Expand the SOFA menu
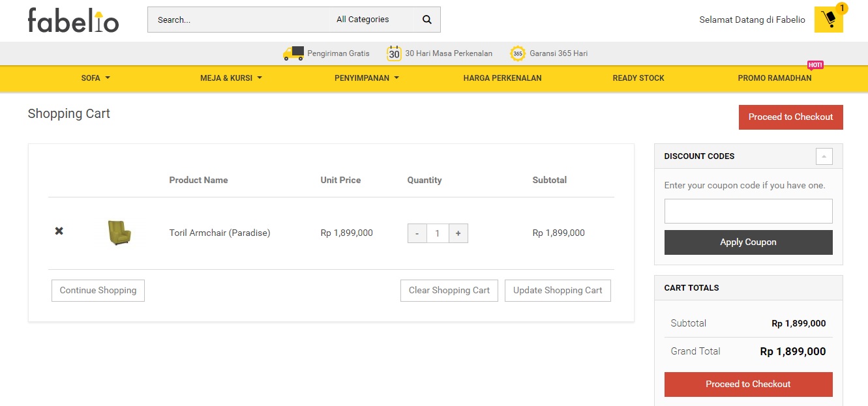The image size is (868, 406). pyautogui.click(x=96, y=78)
